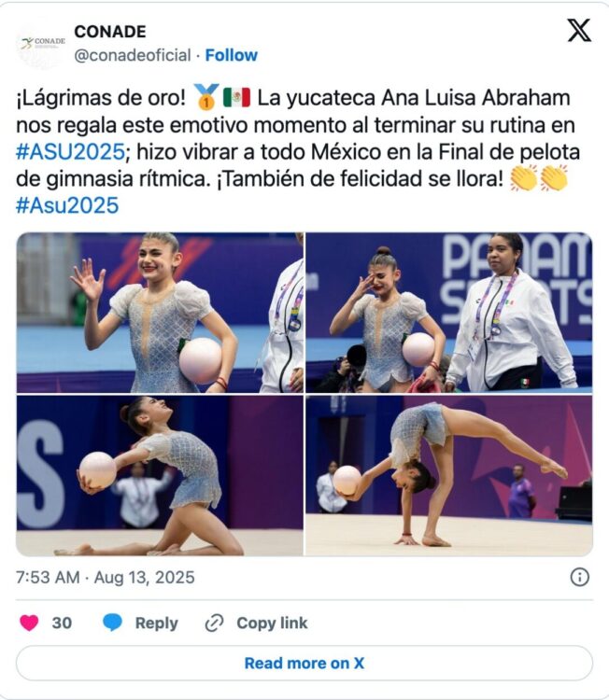Click the Reply text label

[x=156, y=623]
